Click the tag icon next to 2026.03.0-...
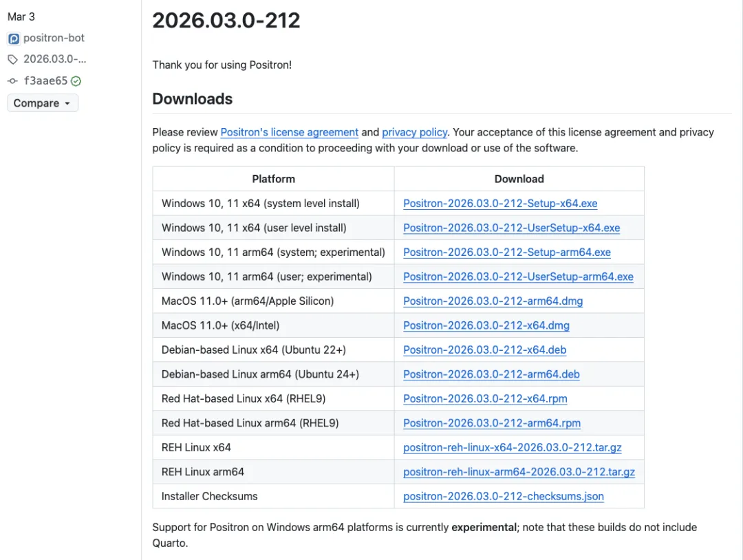This screenshot has height=560, width=743. pos(13,59)
